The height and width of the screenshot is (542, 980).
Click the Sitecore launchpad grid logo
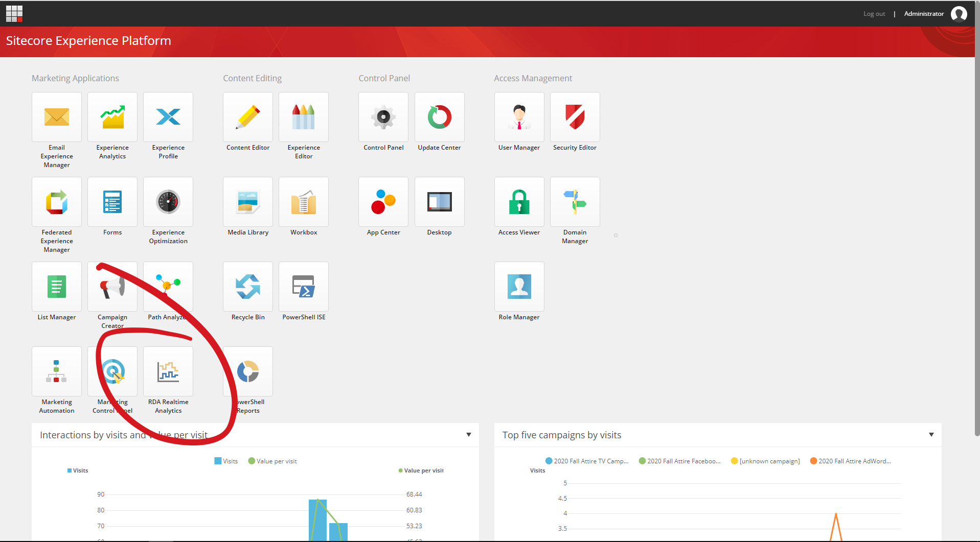pos(14,14)
